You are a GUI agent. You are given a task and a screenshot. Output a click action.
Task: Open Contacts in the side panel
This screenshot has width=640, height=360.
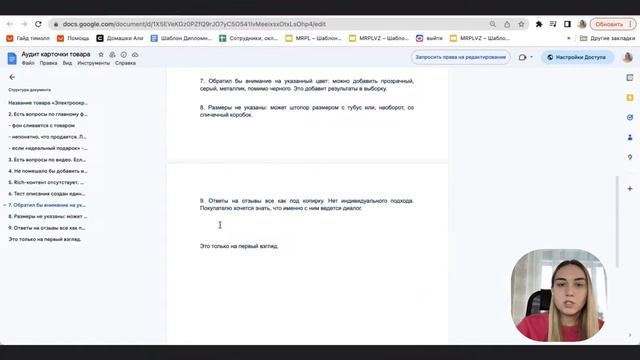tap(630, 138)
